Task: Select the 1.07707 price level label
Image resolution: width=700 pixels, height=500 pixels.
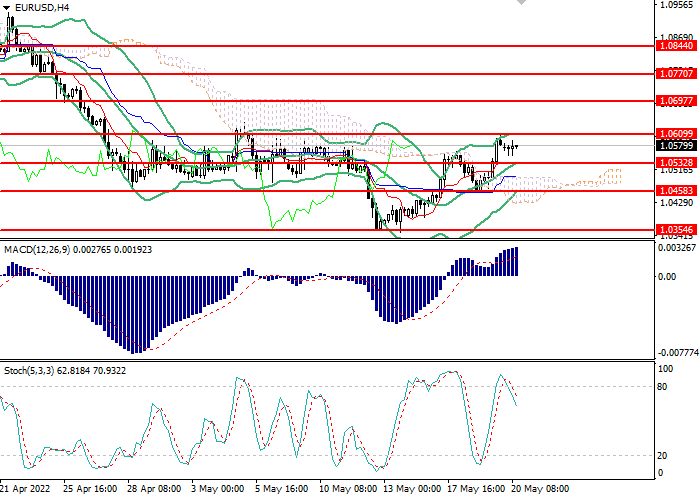Action: [x=677, y=74]
